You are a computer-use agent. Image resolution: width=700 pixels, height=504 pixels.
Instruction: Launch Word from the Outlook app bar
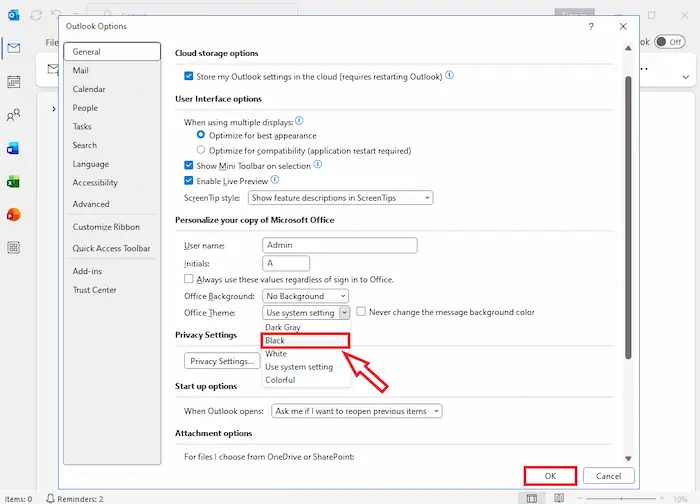tap(13, 148)
